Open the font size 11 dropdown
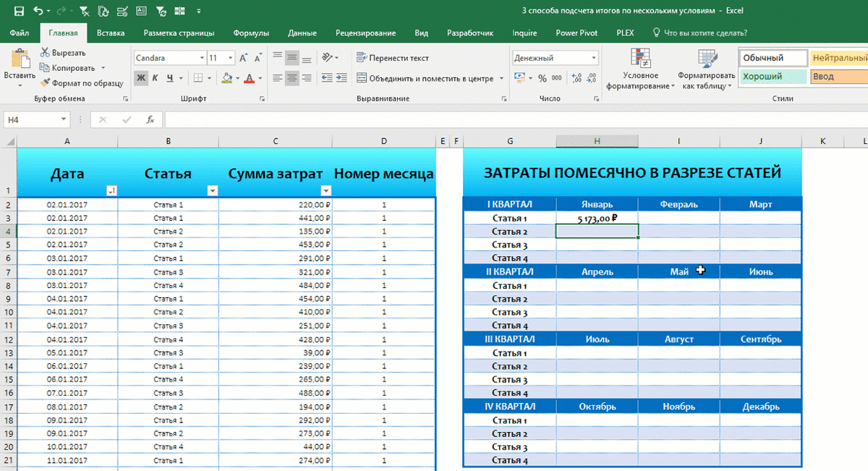The height and width of the screenshot is (471, 868). click(231, 58)
